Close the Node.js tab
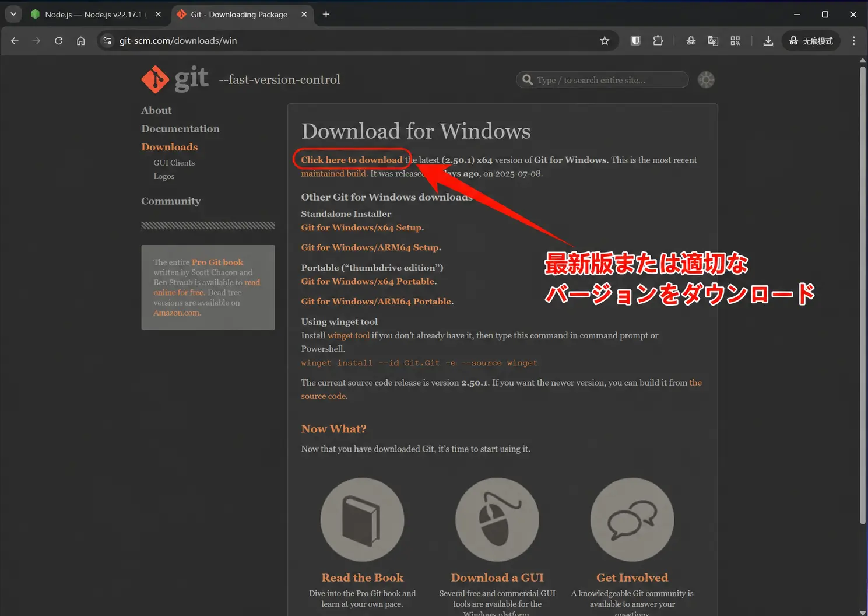 coord(158,15)
